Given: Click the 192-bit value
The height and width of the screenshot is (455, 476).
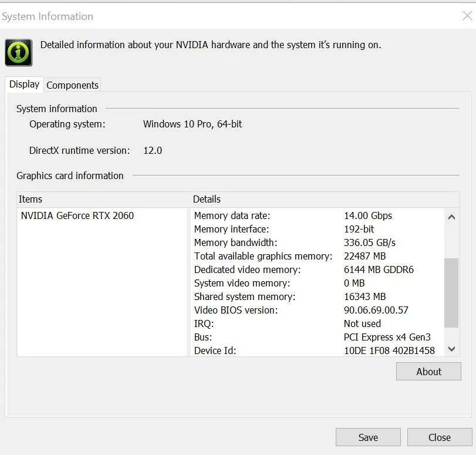Looking at the screenshot, I should click(x=359, y=229).
